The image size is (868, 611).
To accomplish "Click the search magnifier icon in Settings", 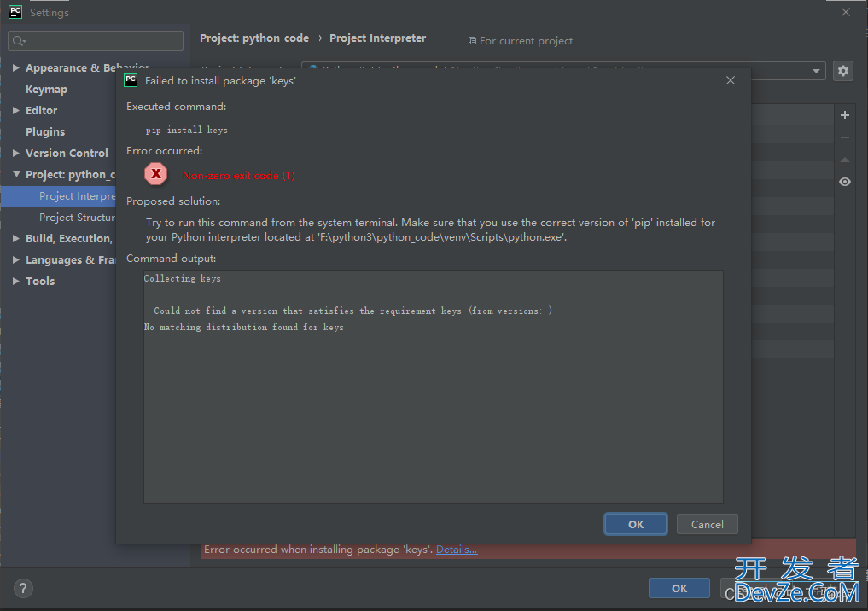I will coord(19,40).
